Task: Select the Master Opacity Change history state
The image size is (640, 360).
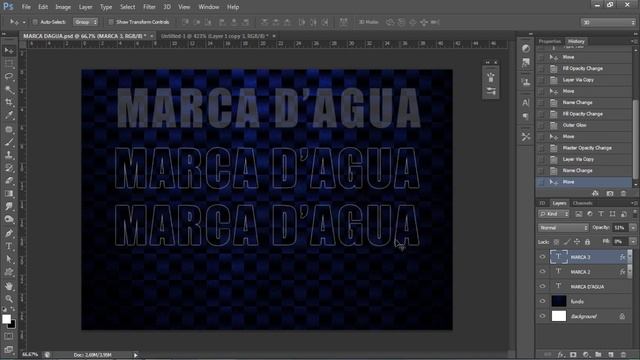Action: 584,148
